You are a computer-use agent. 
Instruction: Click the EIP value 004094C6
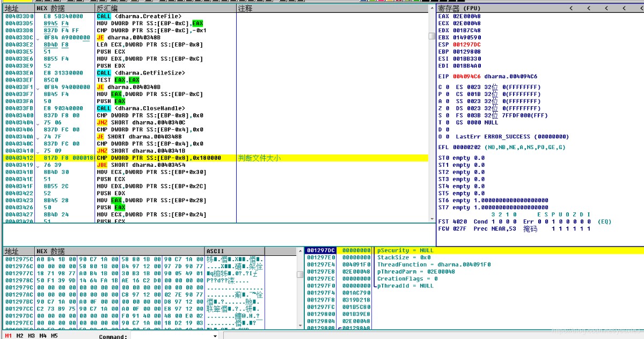pos(467,77)
